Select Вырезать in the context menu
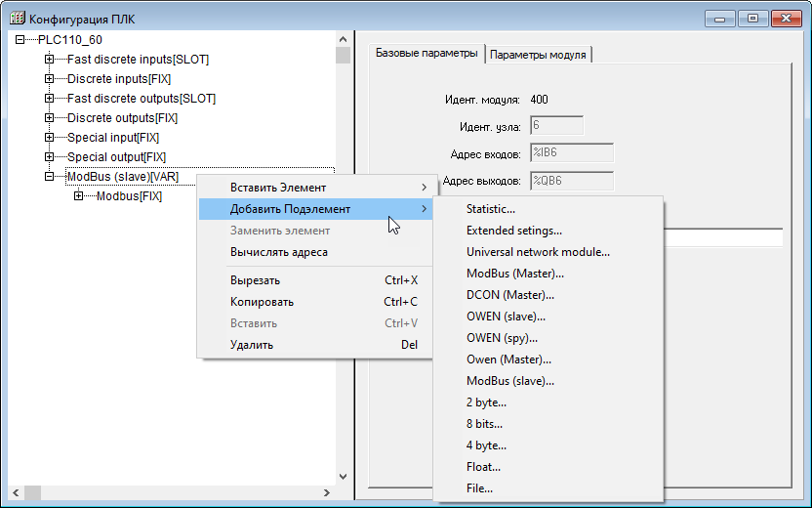The image size is (812, 508). click(256, 280)
